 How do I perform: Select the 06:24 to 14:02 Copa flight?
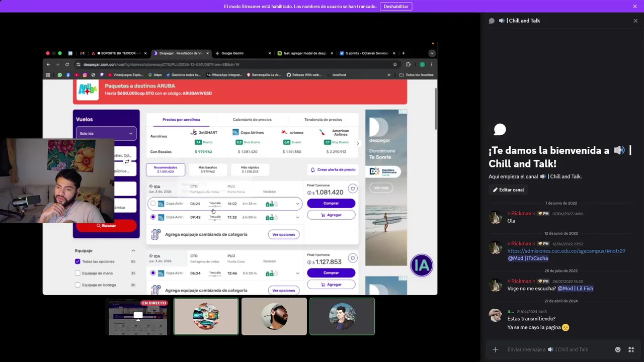[x=153, y=204]
